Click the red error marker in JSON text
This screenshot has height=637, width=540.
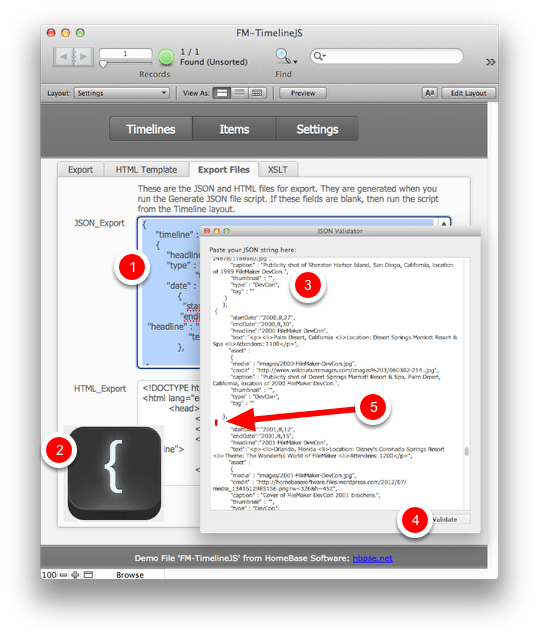coord(216,423)
